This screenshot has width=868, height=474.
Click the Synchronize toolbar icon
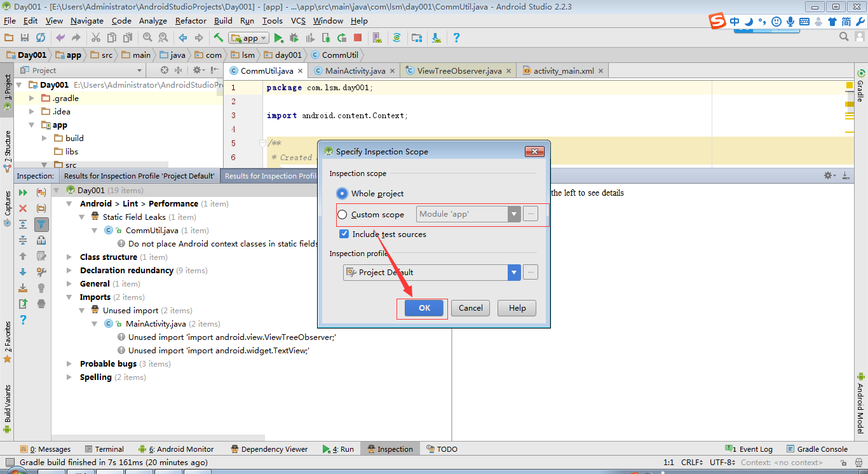point(41,38)
